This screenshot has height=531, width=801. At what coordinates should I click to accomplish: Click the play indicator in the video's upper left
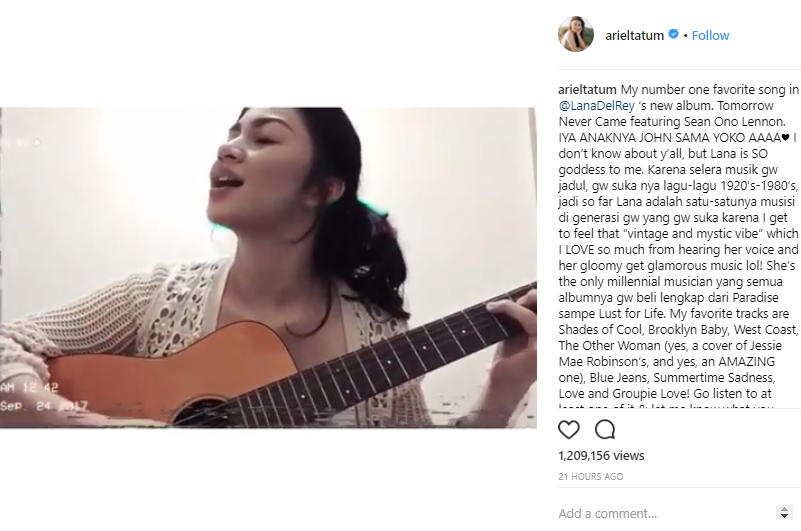pos(37,142)
